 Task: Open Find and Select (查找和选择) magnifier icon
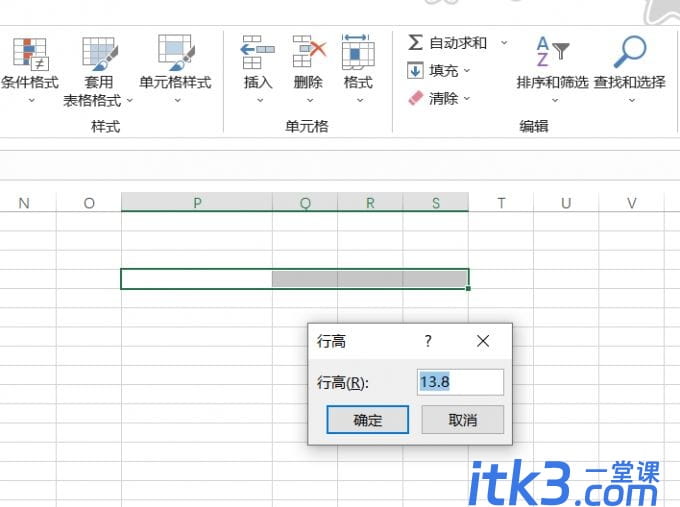(630, 52)
